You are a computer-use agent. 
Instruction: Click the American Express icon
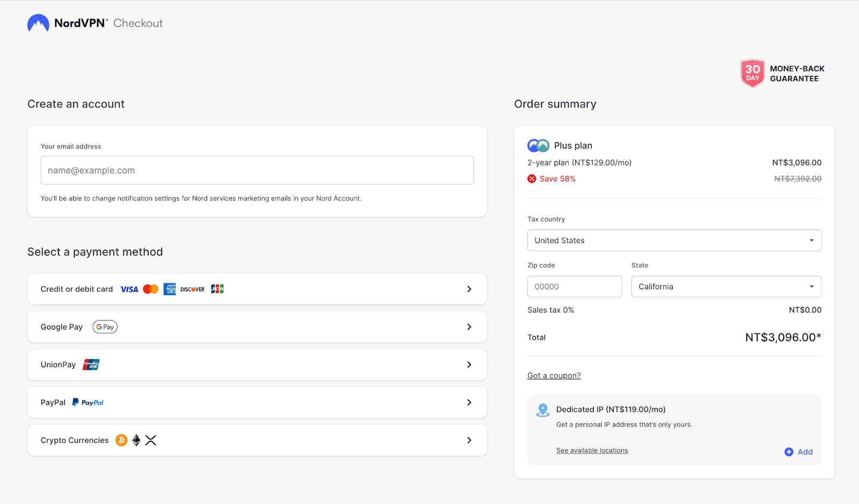click(170, 289)
